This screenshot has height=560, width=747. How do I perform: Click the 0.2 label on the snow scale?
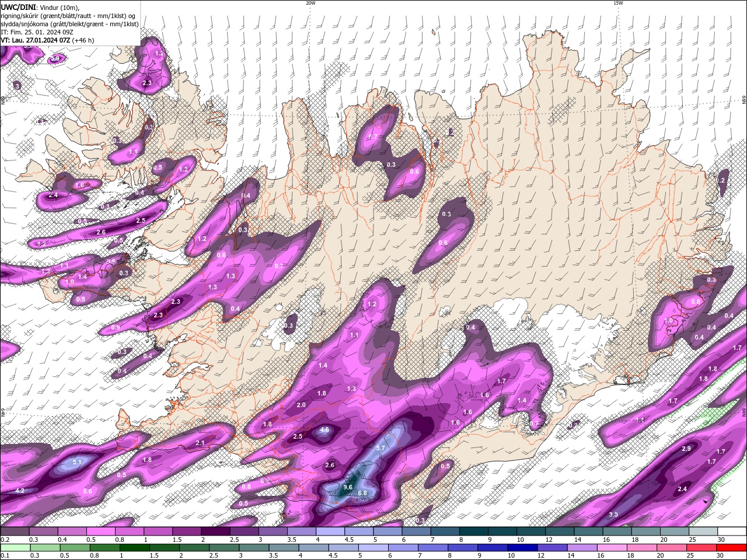(5, 540)
